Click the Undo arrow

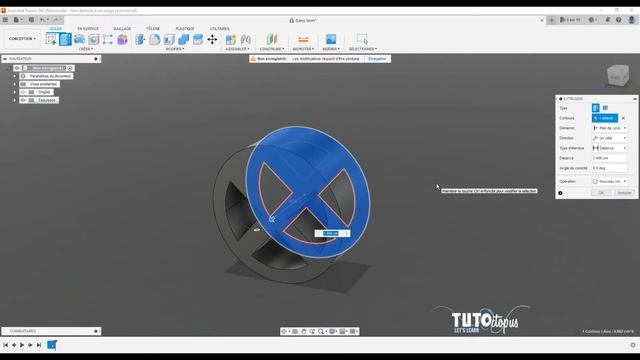pyautogui.click(x=42, y=20)
